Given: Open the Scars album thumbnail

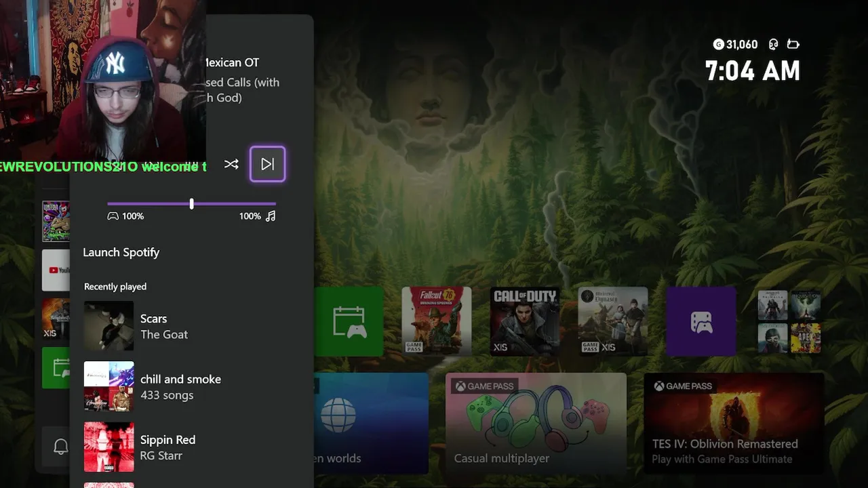Looking at the screenshot, I should [x=108, y=326].
